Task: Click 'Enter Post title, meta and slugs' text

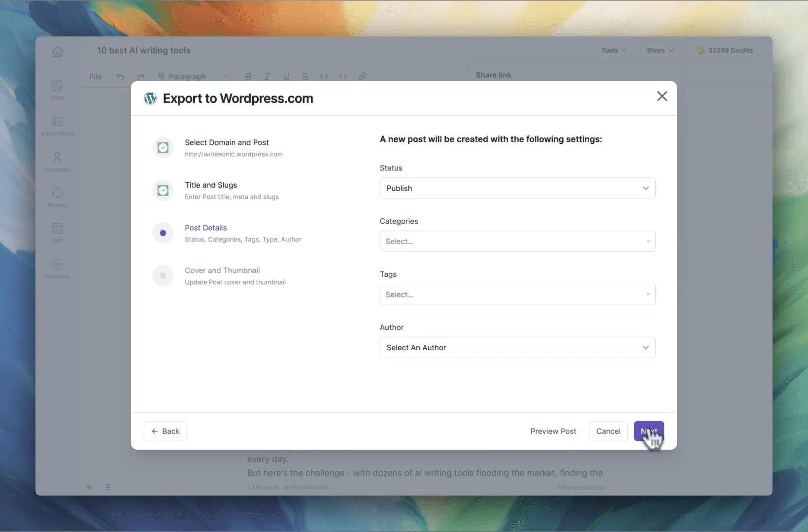Action: pos(232,197)
